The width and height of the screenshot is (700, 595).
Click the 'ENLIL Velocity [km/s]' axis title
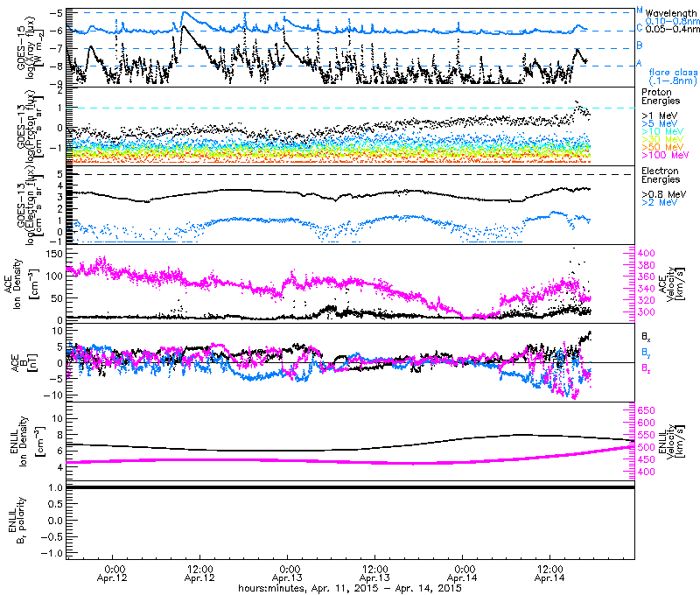point(671,441)
